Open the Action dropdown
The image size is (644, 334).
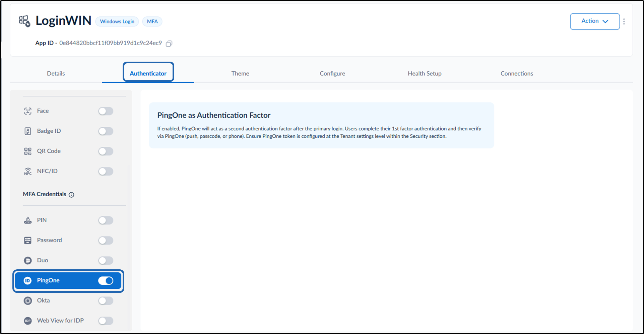point(595,21)
